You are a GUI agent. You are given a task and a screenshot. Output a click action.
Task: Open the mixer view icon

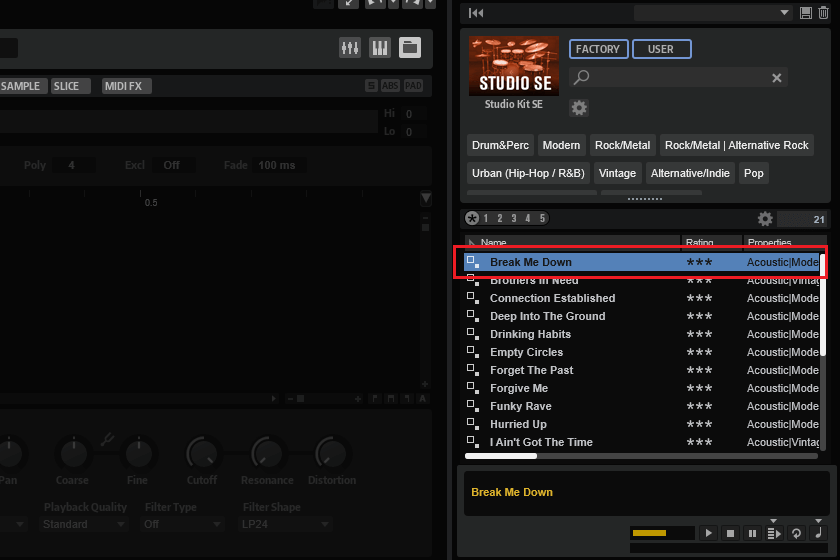pos(350,48)
